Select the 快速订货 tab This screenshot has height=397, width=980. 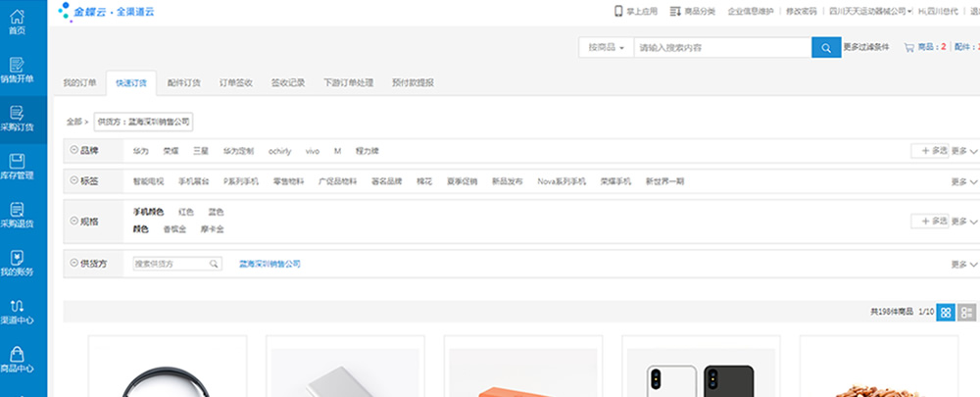(131, 83)
